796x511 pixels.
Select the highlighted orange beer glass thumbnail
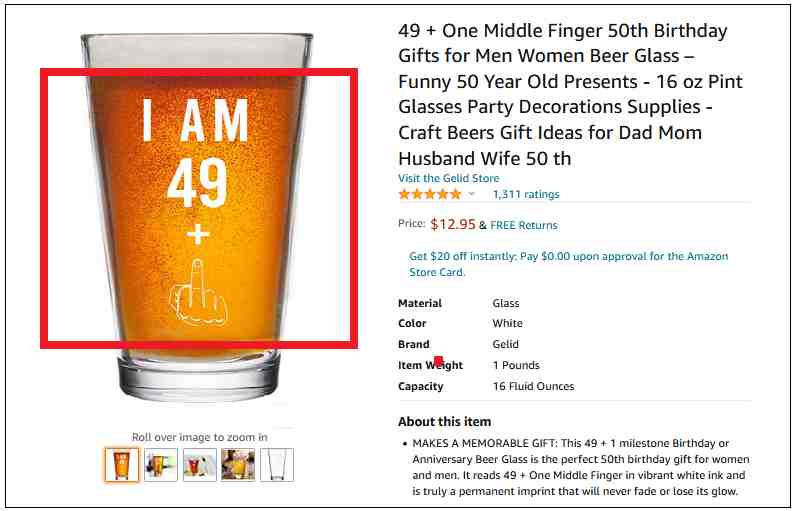(122, 464)
